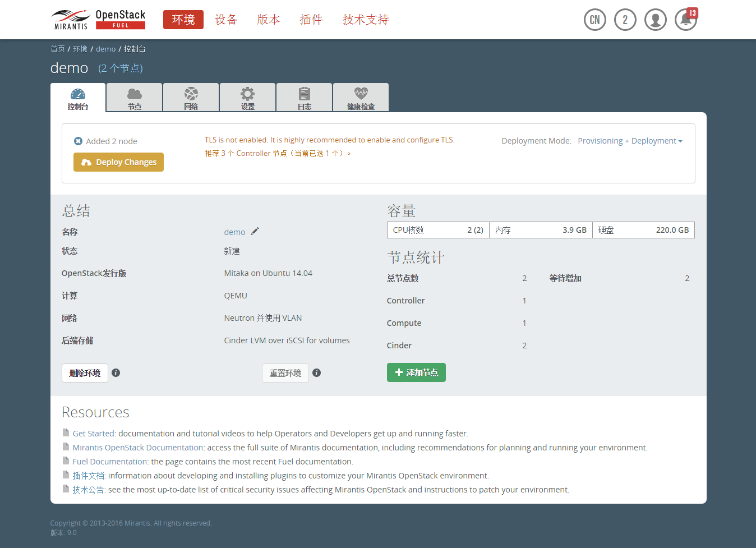Open the 技术公告 technical bulletin link

[x=89, y=489]
